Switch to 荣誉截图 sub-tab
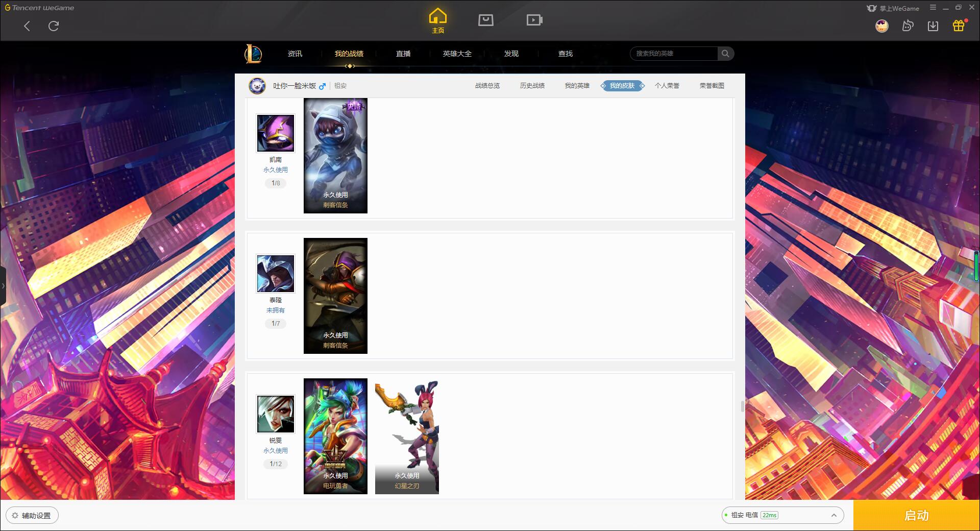The height and width of the screenshot is (531, 980). pyautogui.click(x=712, y=86)
